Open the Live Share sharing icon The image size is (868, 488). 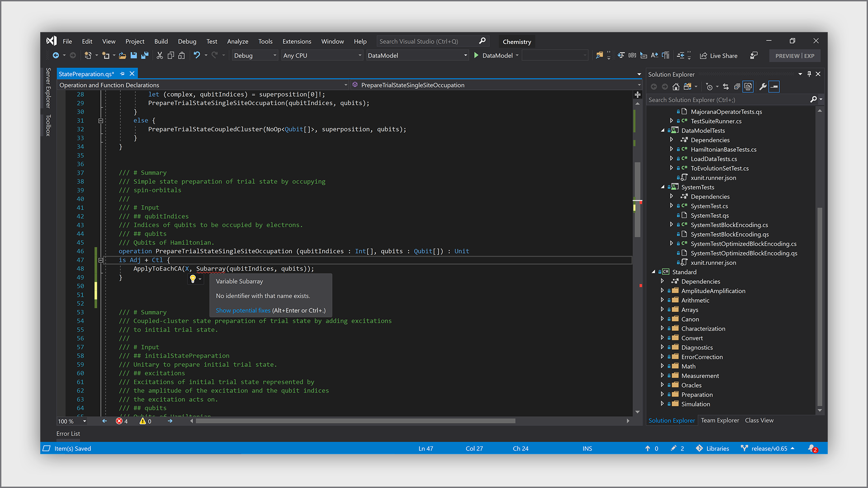point(703,56)
